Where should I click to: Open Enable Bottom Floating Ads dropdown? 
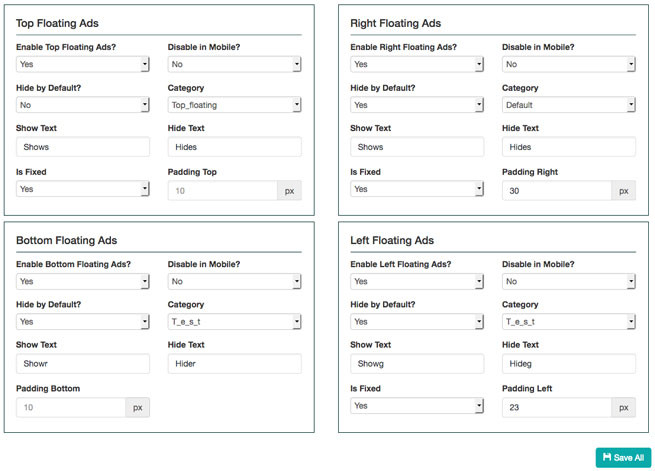tap(83, 281)
